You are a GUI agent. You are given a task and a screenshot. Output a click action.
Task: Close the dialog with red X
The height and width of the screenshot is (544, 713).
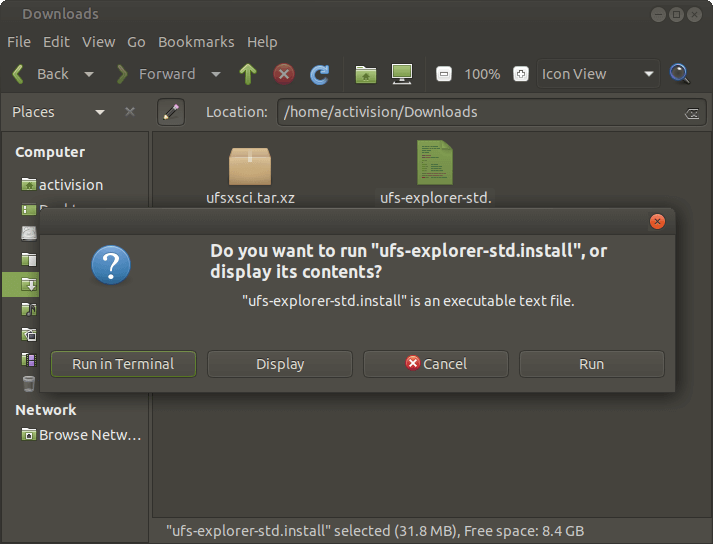[657, 222]
